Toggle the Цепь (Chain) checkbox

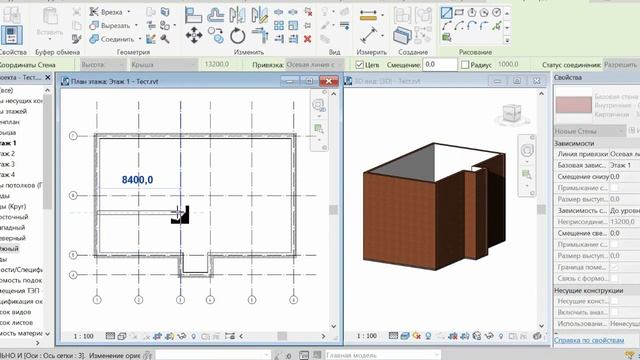pos(360,65)
